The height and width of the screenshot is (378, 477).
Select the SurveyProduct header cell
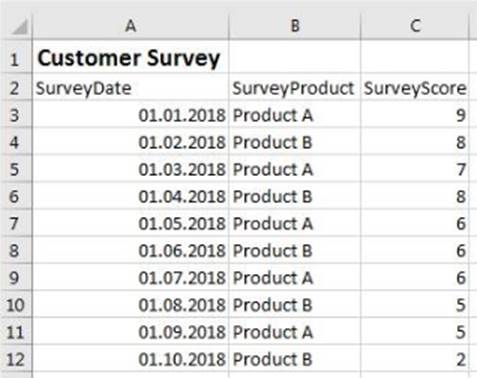coord(295,87)
